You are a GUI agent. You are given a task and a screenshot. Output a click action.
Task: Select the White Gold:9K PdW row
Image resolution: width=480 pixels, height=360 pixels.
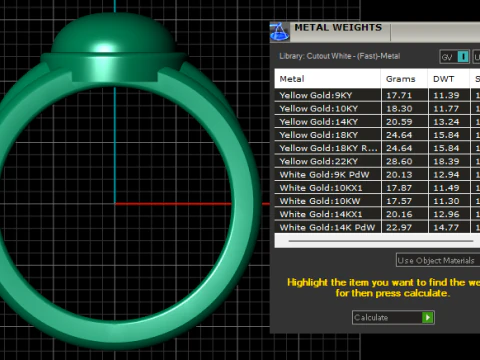377,175
